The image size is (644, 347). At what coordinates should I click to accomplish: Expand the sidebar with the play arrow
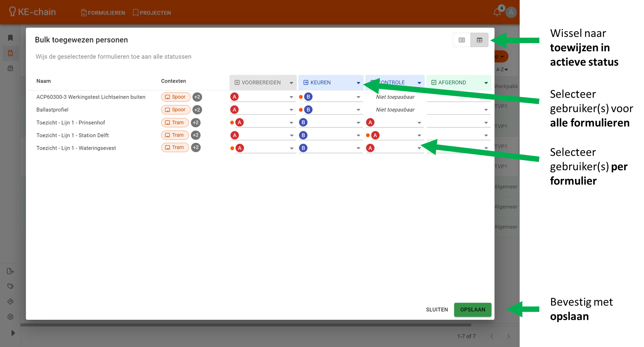click(x=13, y=333)
